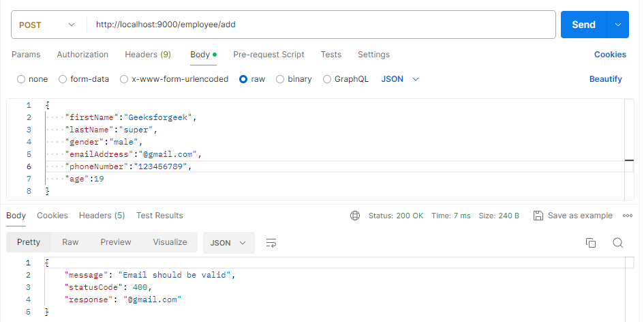Choose the binary body radio button
The image size is (644, 322).
(x=280, y=79)
